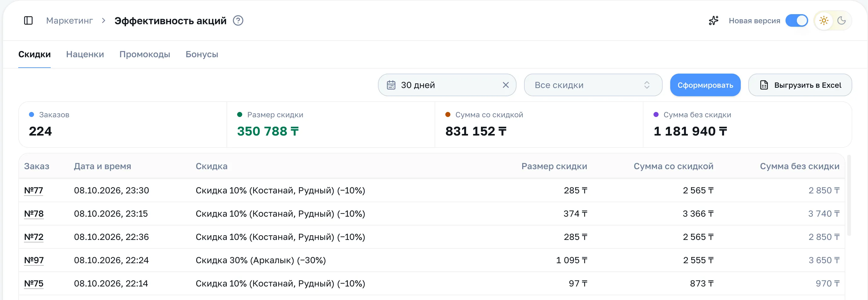The width and height of the screenshot is (868, 300).
Task: Click the Дата и время column header
Action: pos(102,166)
